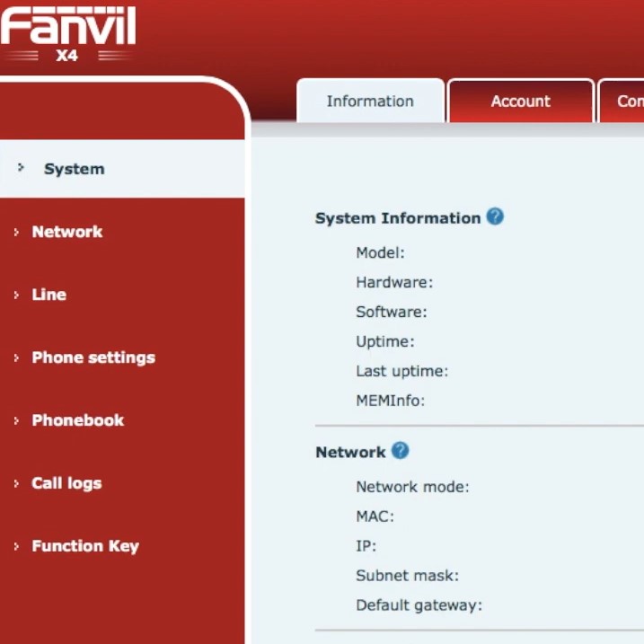
Task: Expand the arrow beside Call logs
Action: click(x=16, y=483)
